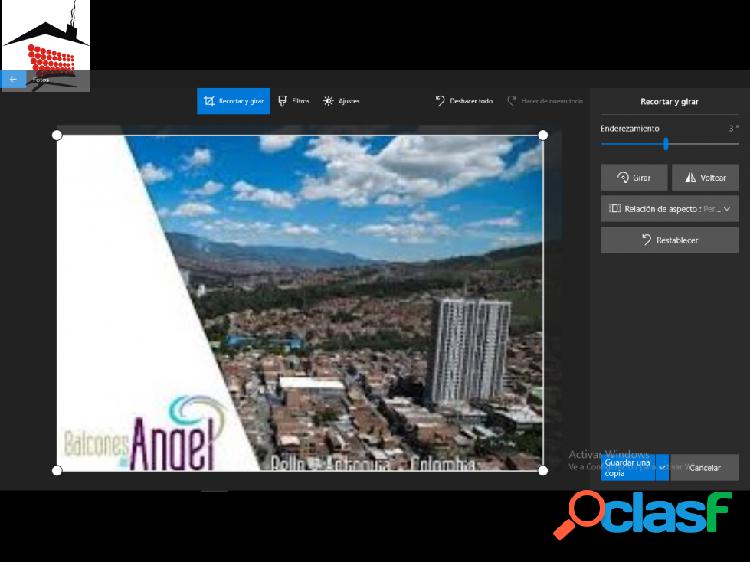This screenshot has height=562, width=750.
Task: Open the save options arrow beside Guardar
Action: 662,467
